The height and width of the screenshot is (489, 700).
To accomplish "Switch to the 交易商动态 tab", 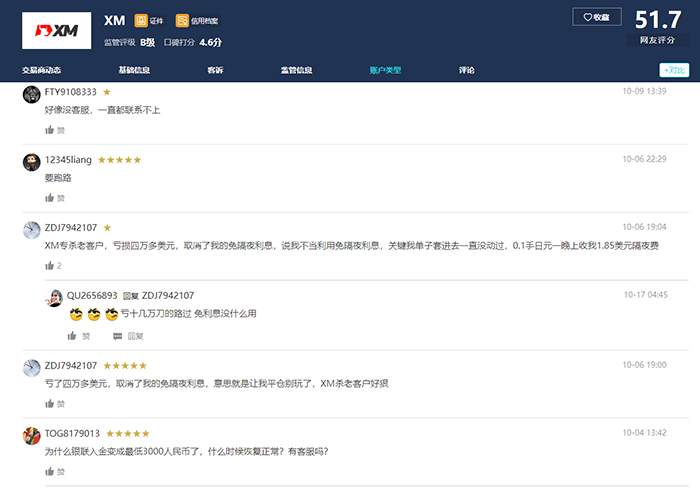I will click(42, 70).
